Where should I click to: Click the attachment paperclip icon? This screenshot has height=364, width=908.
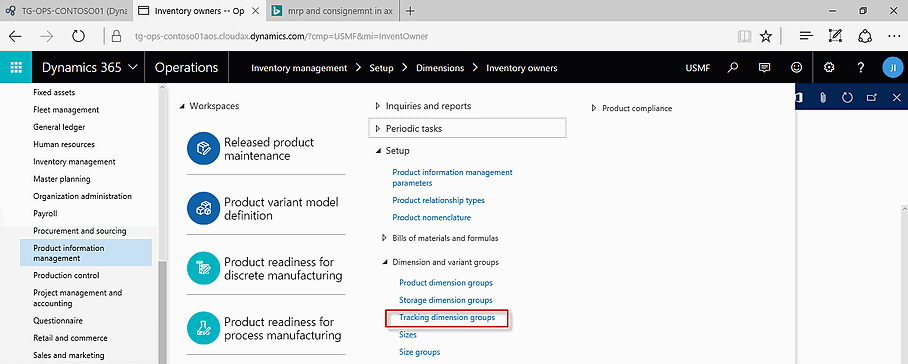[822, 97]
